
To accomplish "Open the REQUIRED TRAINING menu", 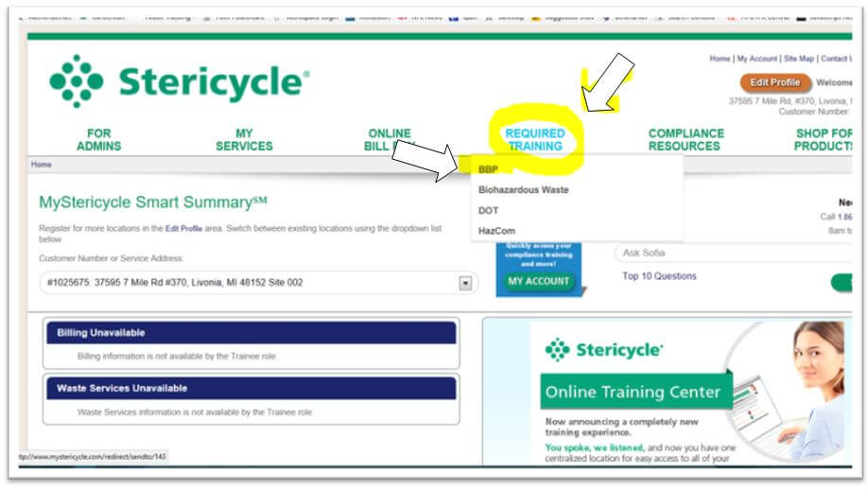I will (x=535, y=140).
